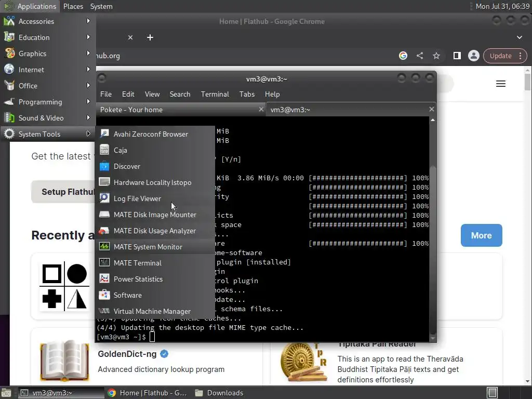Open the GoldenDict-ng app link
The height and width of the screenshot is (399, 532).
127,354
